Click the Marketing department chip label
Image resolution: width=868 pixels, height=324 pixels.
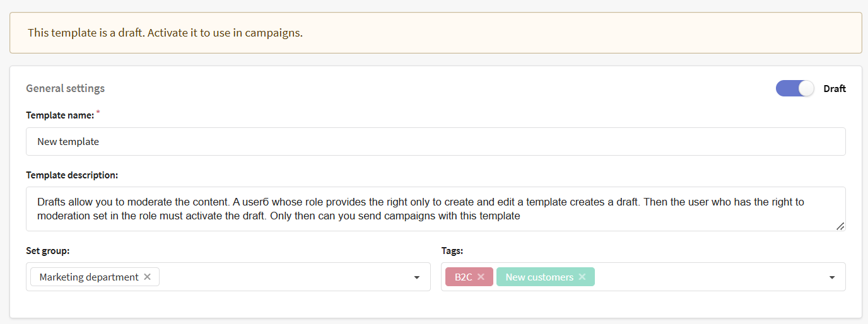tap(89, 277)
